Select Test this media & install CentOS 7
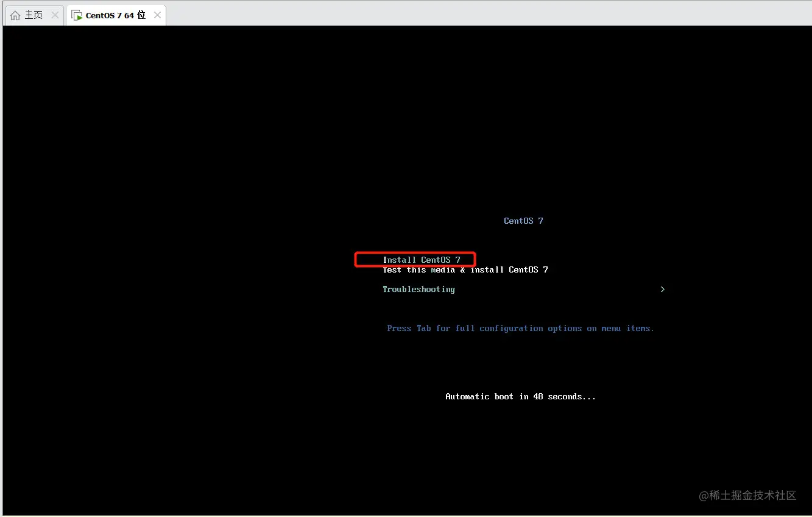The image size is (812, 517). point(465,269)
